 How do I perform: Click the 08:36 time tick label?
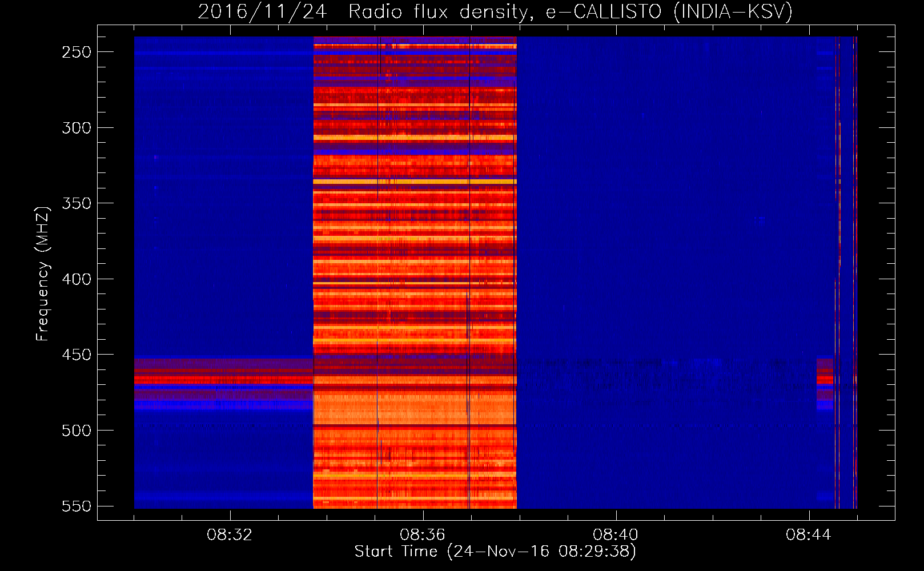423,535
